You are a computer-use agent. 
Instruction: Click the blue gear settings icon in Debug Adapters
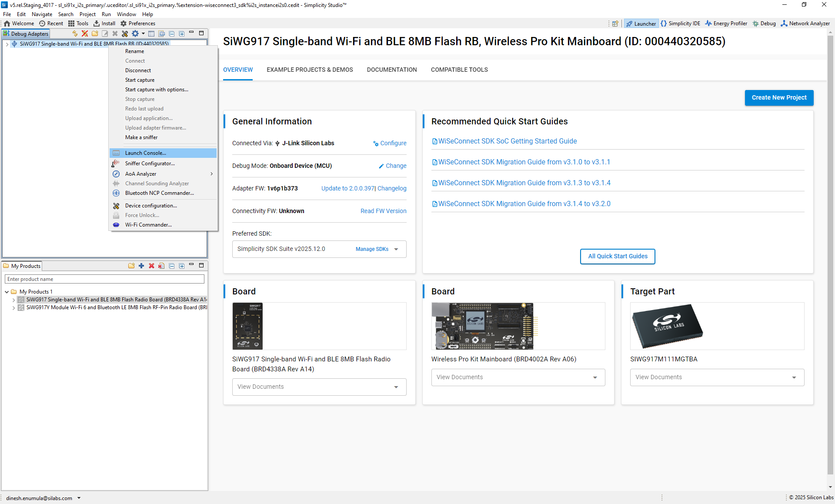tap(135, 33)
